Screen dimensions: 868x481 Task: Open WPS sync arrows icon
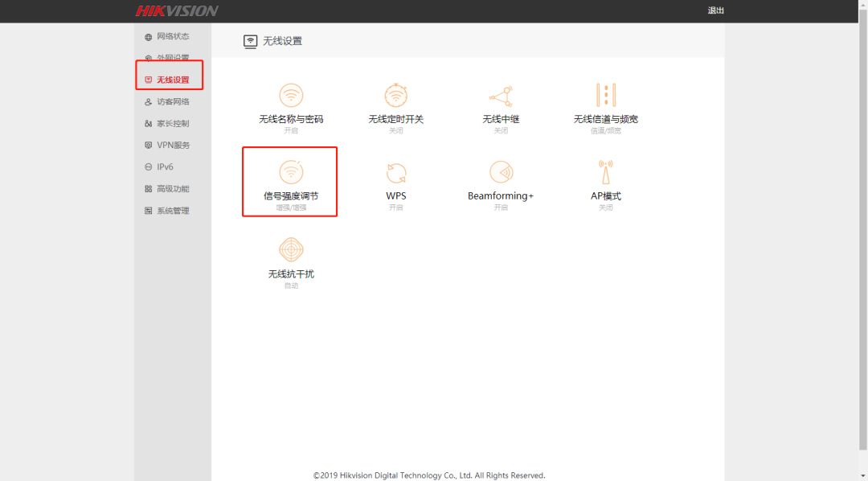395,173
